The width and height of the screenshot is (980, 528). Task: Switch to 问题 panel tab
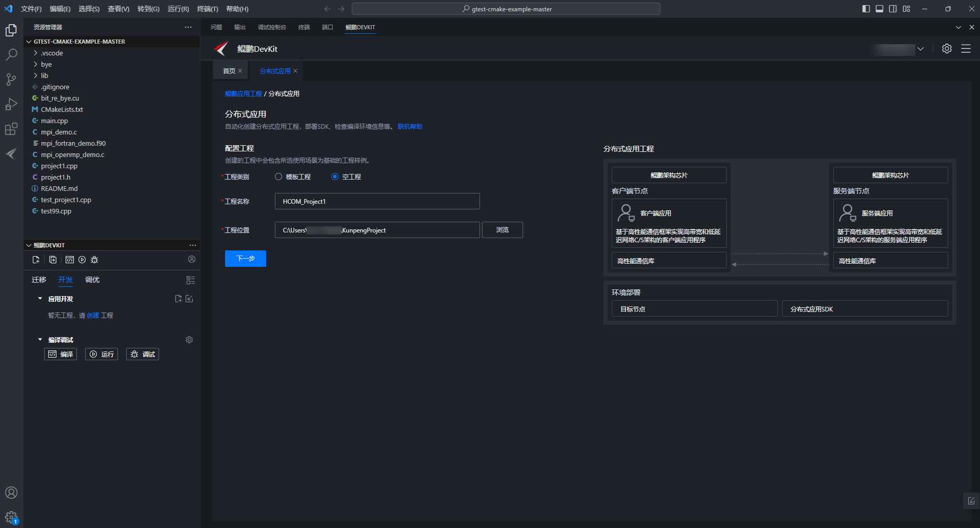point(216,27)
